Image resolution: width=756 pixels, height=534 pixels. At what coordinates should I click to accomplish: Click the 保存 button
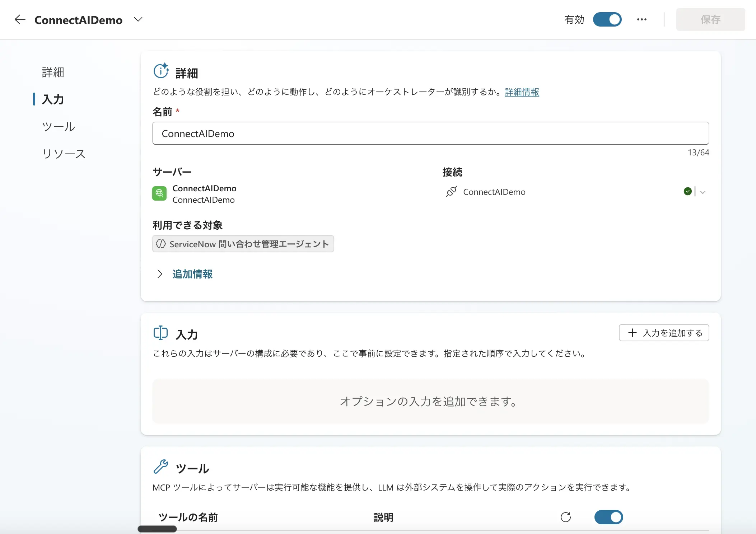pos(710,20)
